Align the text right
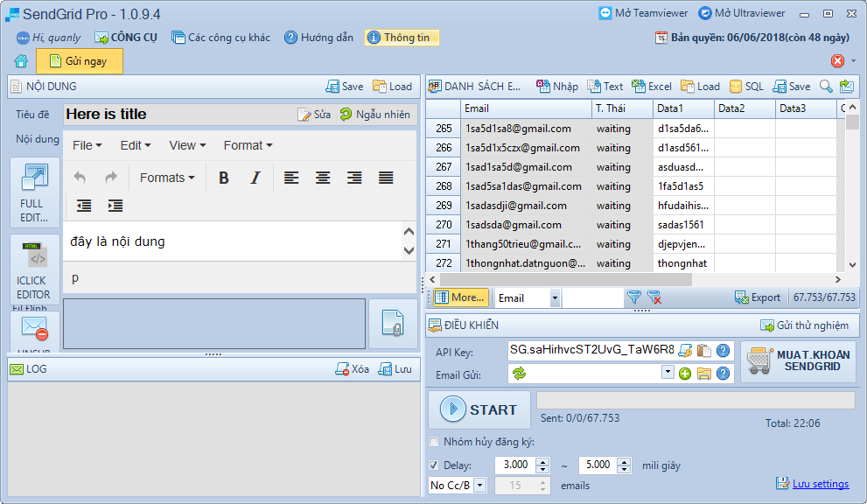867x504 pixels. point(354,178)
